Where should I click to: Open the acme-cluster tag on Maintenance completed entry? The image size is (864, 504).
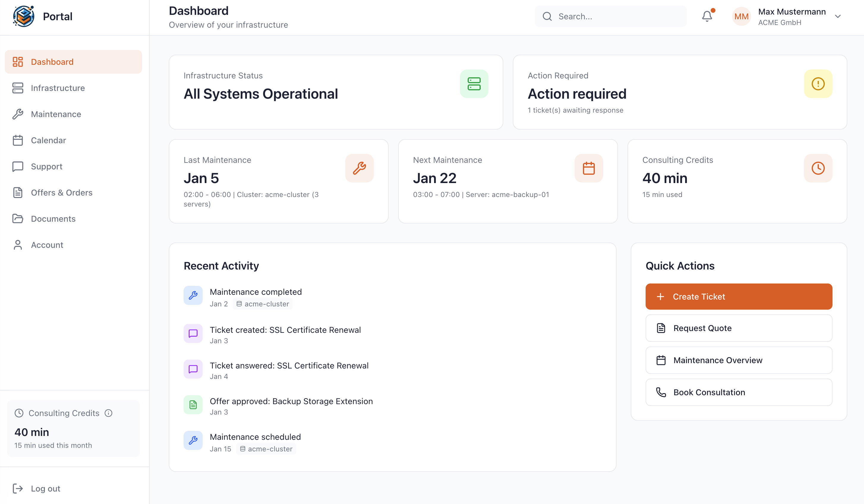(x=262, y=304)
